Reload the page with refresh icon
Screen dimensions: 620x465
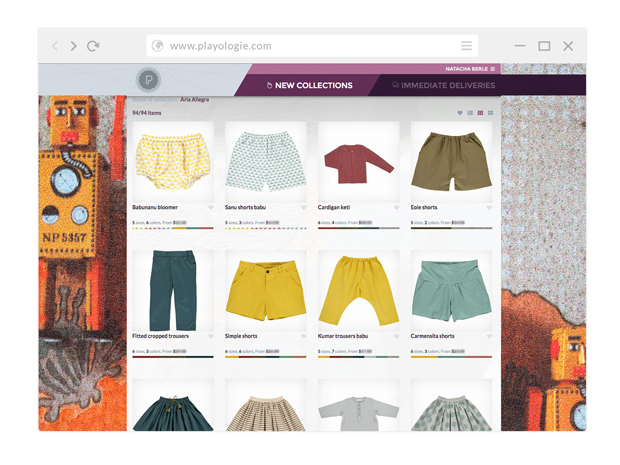click(x=93, y=46)
